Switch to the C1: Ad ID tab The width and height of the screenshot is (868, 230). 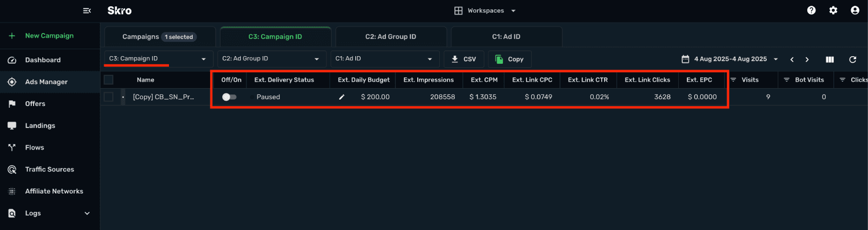(506, 36)
